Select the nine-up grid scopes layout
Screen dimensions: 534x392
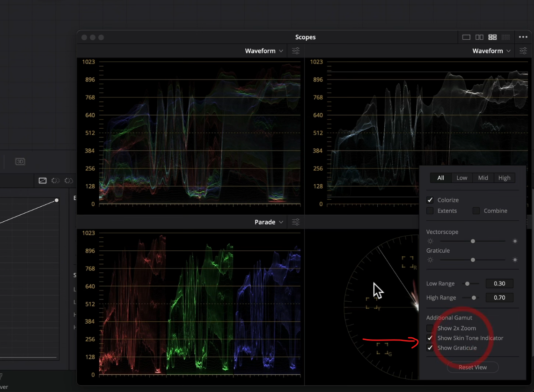coord(506,37)
